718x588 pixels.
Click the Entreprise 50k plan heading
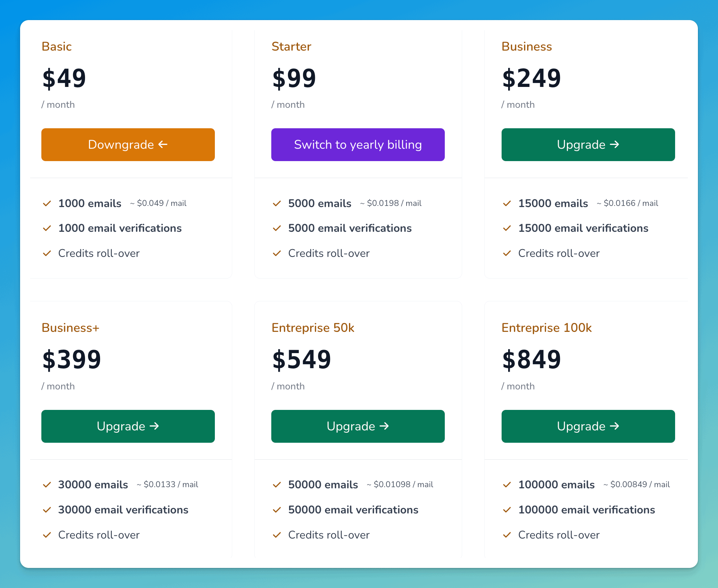[x=313, y=328]
